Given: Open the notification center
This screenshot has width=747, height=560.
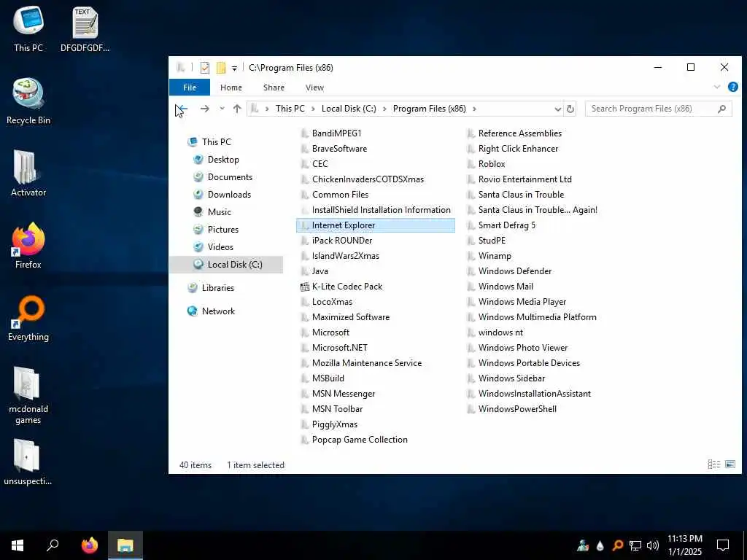Looking at the screenshot, I should [723, 545].
